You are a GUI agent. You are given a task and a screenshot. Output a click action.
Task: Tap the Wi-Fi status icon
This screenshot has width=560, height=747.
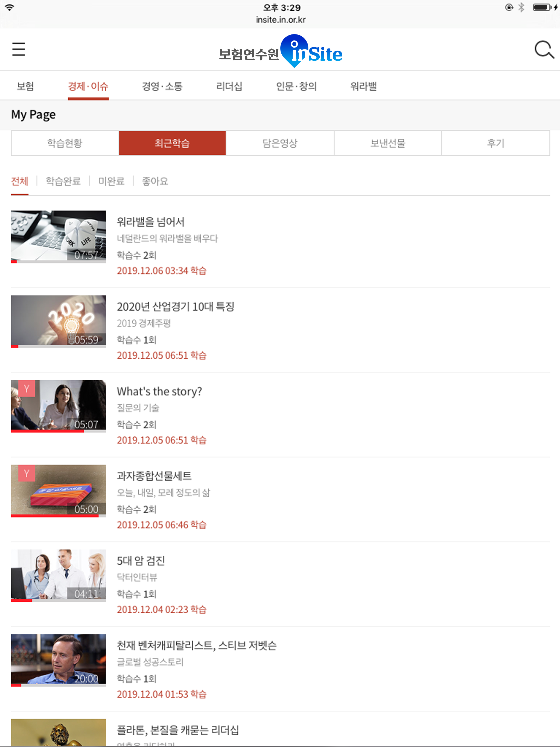[x=10, y=7]
